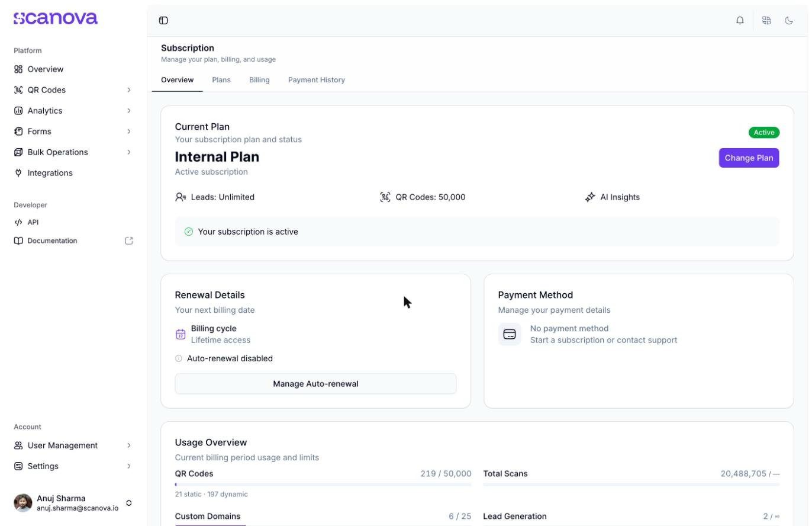
Task: Expand the Analytics submenu arrow
Action: pos(129,111)
